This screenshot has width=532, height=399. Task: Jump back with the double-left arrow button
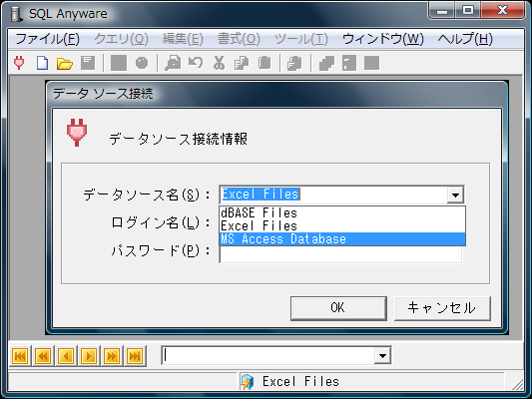point(43,356)
